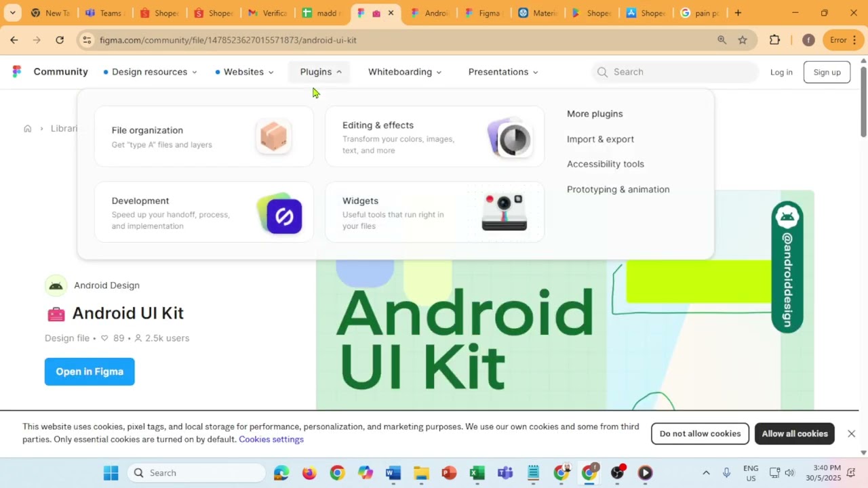Viewport: 868px width, 488px height.
Task: Click the Log in link
Action: [781, 72]
